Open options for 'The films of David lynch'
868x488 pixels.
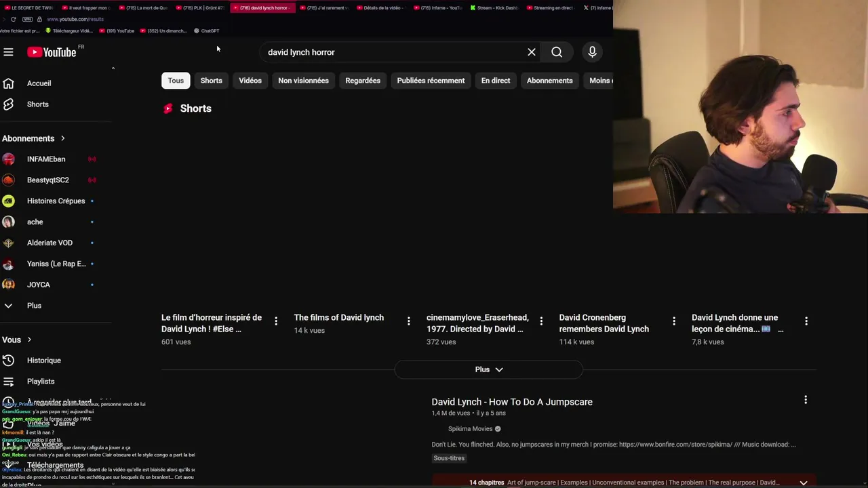pos(408,321)
